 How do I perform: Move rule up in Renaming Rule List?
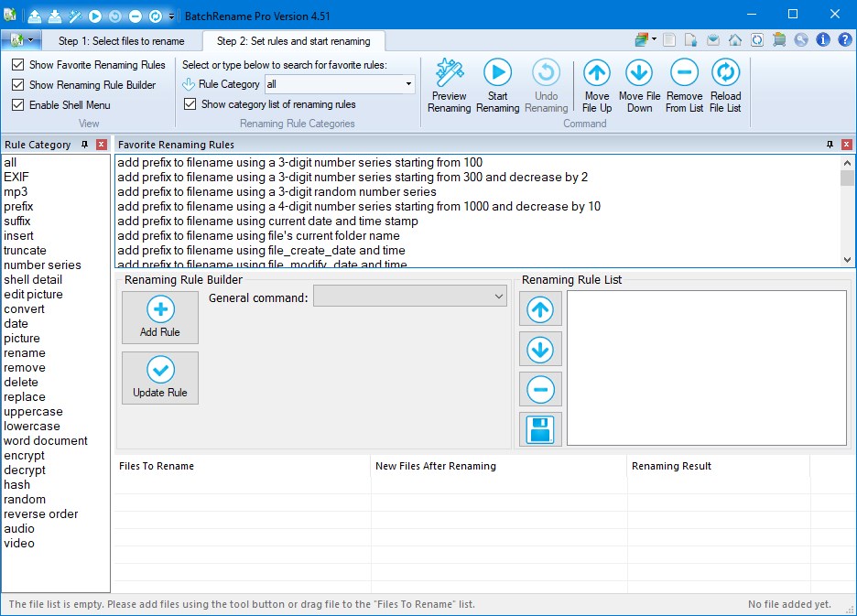[540, 309]
